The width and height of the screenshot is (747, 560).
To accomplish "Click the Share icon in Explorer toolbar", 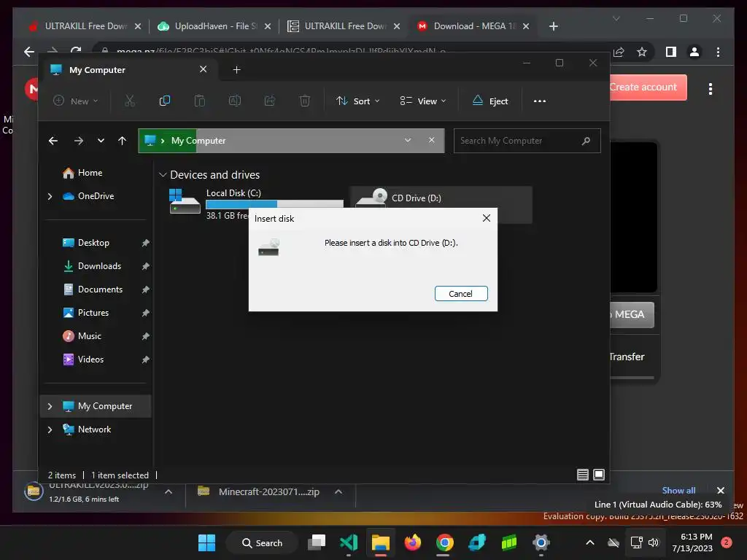I will [270, 101].
